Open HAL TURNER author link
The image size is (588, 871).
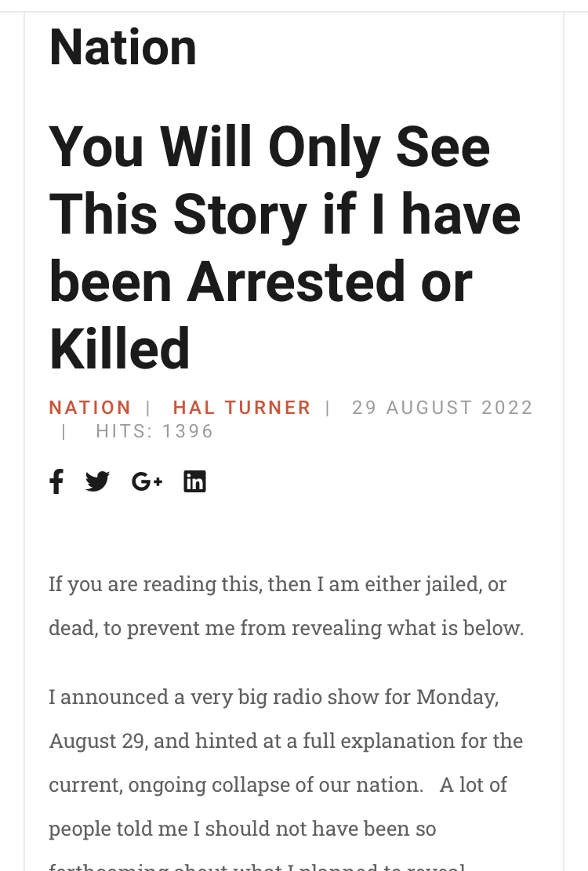click(241, 408)
